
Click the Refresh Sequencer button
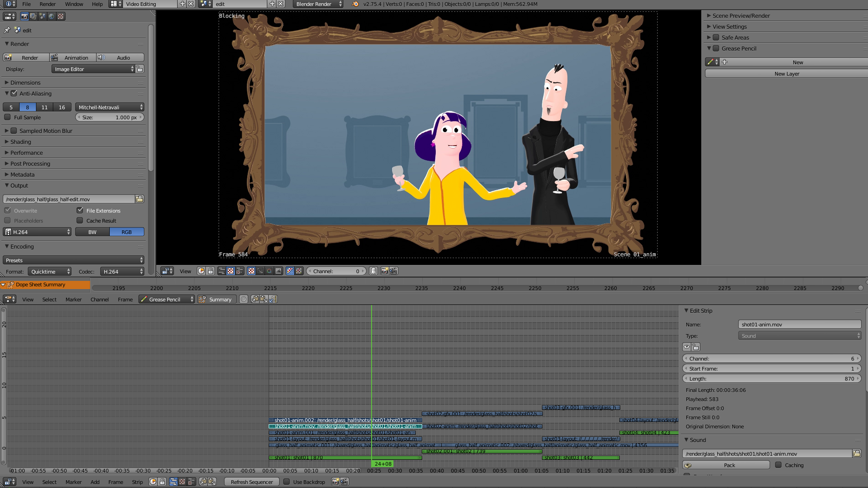tap(251, 482)
